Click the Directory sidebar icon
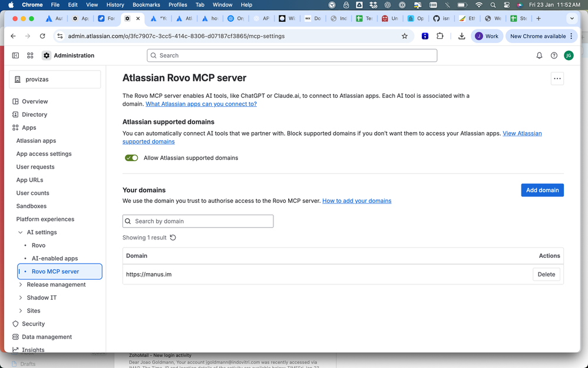Screen dimensions: 588x368 tap(15, 114)
